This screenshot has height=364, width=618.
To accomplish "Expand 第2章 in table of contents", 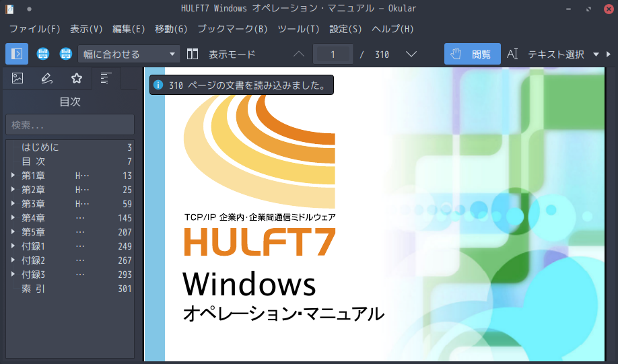I will click(x=13, y=190).
